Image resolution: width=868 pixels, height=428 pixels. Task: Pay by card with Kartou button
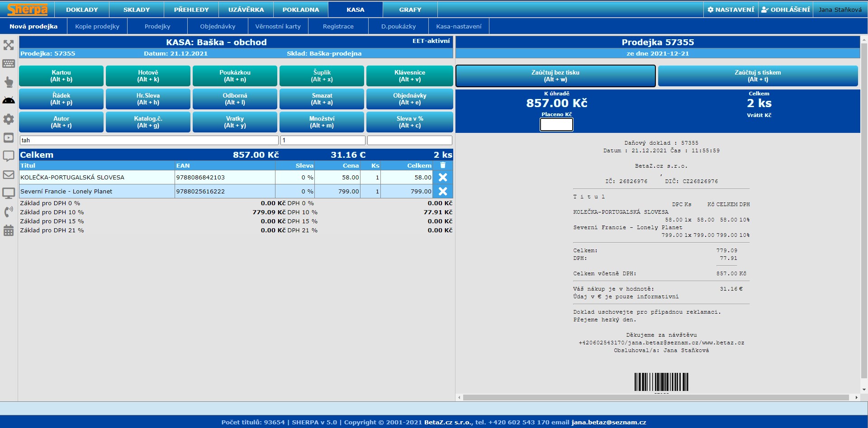(x=61, y=76)
